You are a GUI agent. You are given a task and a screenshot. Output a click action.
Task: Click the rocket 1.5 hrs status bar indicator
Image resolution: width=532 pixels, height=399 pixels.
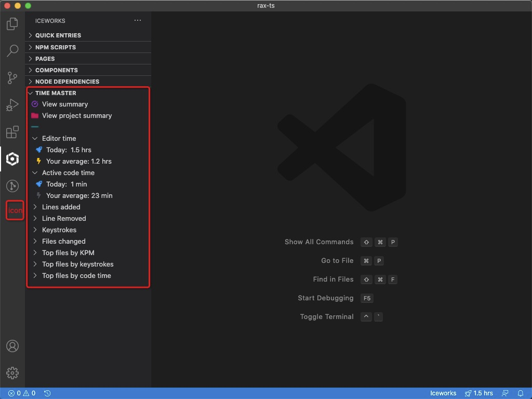[479, 393]
